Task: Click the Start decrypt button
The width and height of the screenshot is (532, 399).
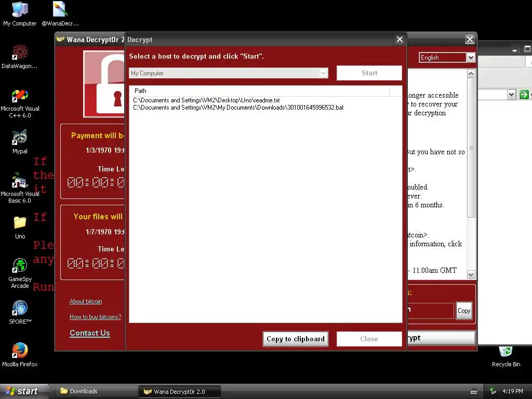Action: [369, 73]
